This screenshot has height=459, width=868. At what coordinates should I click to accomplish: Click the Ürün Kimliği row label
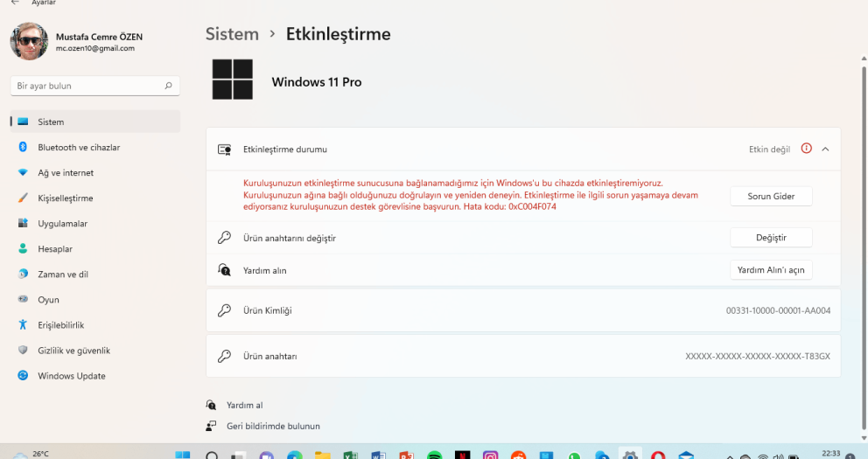point(268,310)
